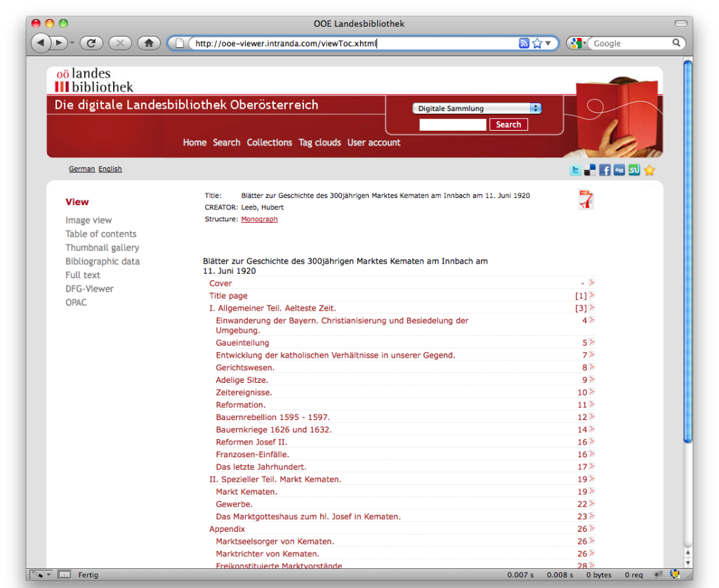Image resolution: width=719 pixels, height=588 pixels.
Task: Click the arrow icon beside Cover row
Action: [x=591, y=282]
